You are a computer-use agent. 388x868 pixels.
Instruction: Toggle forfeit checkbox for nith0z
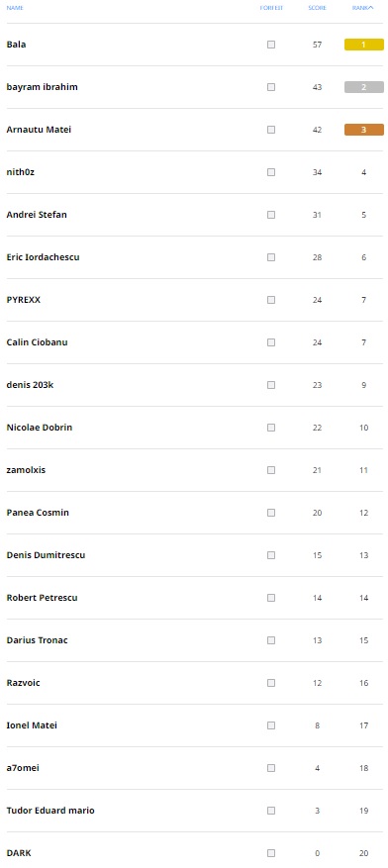271,172
